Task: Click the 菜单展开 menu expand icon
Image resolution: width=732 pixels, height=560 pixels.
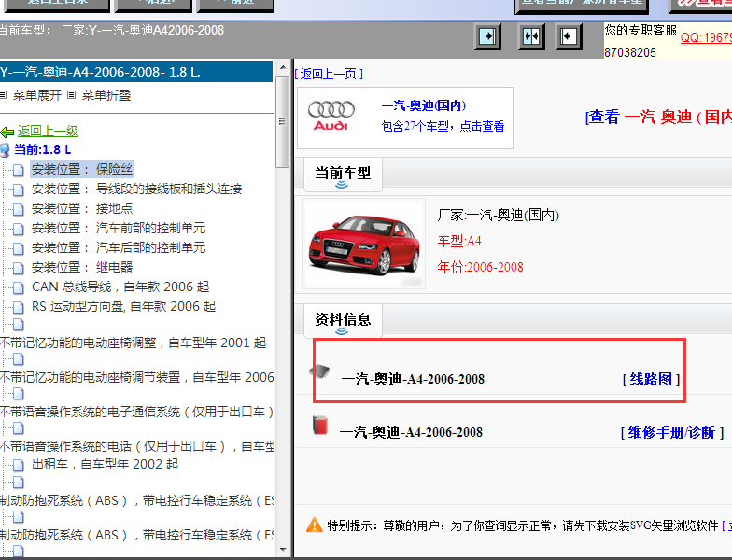Action: (x=4, y=95)
